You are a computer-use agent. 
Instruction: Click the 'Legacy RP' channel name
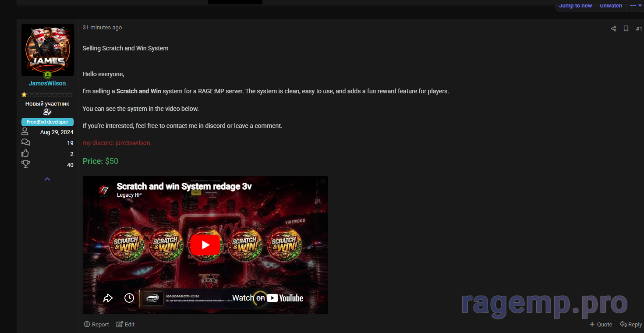pyautogui.click(x=129, y=195)
